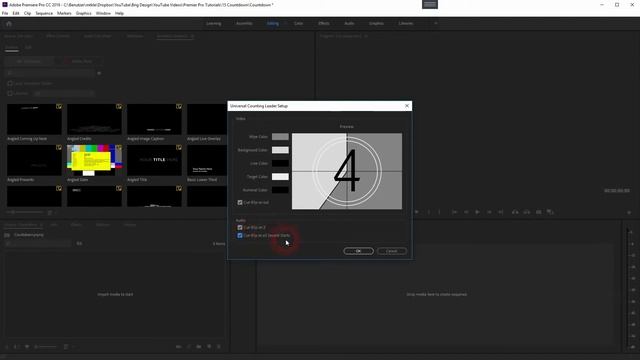640x360 pixels.
Task: Switch to the Audio workspace tab
Action: [x=349, y=23]
